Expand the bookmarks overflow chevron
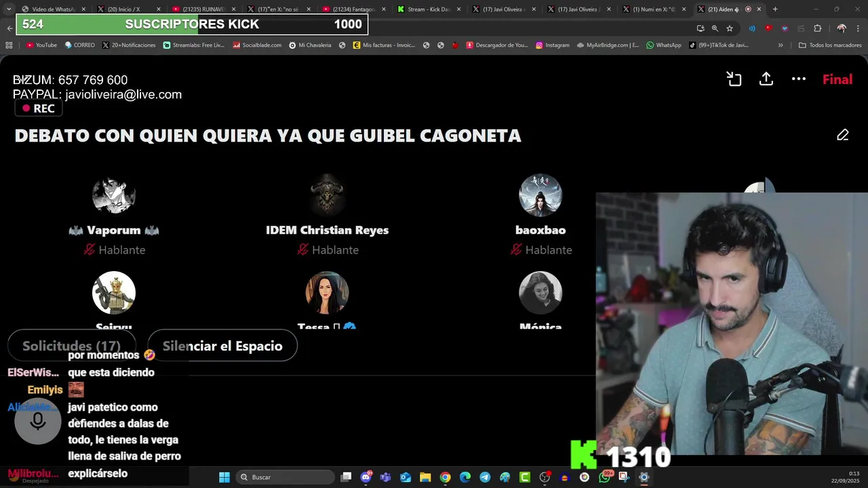The width and height of the screenshot is (868, 488). (x=781, y=45)
